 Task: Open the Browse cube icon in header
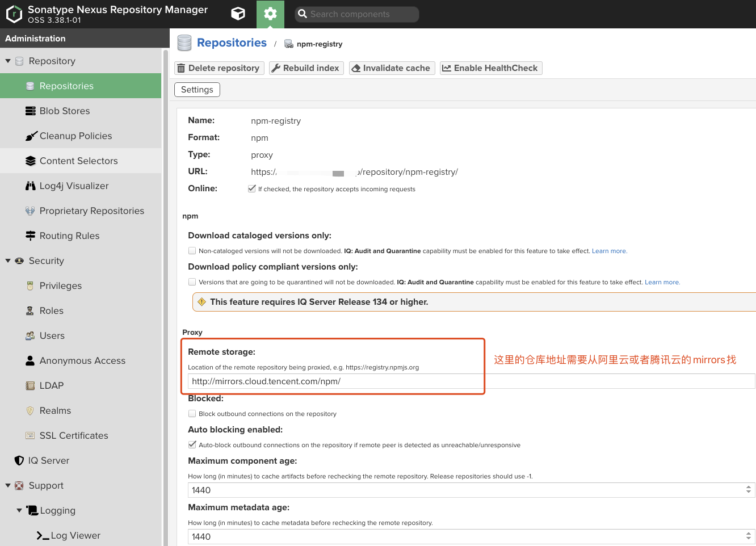[x=238, y=14]
